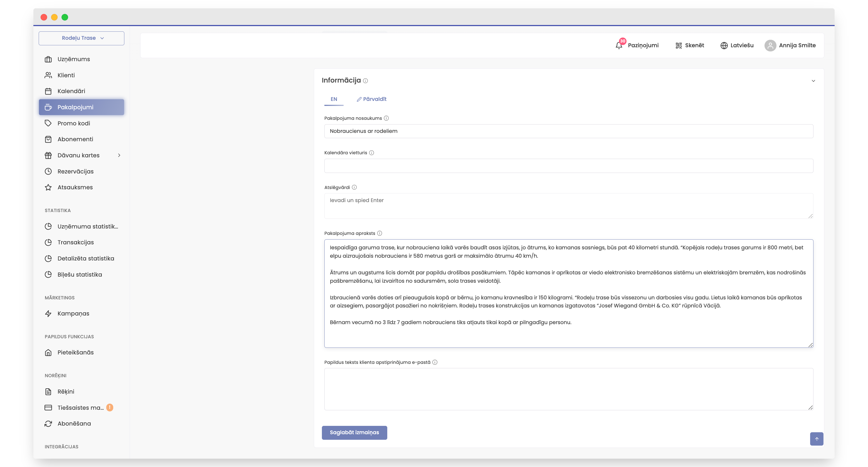Click the info icon beside Informācija

click(365, 81)
